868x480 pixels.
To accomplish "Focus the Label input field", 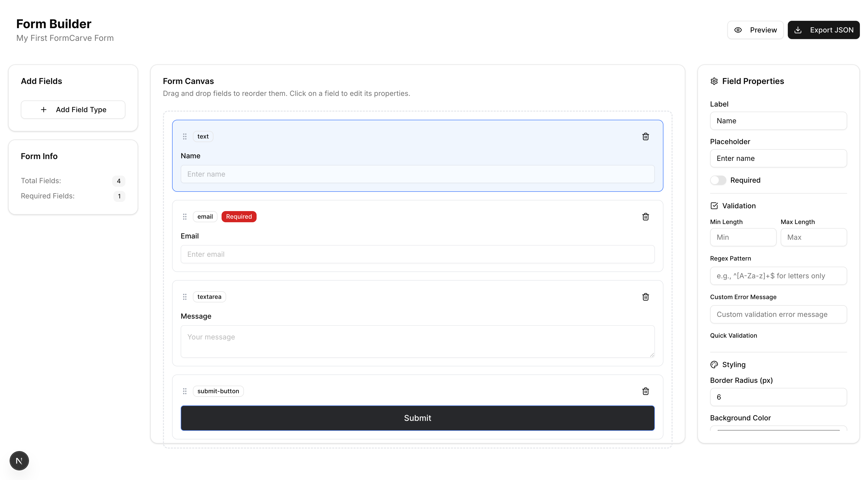I will (778, 121).
